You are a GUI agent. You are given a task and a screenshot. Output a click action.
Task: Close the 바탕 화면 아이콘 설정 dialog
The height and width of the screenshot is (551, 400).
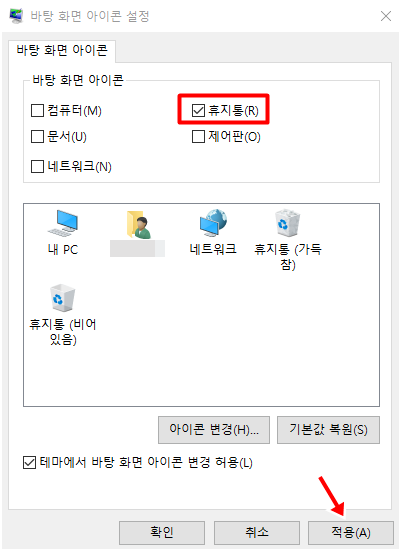point(386,16)
